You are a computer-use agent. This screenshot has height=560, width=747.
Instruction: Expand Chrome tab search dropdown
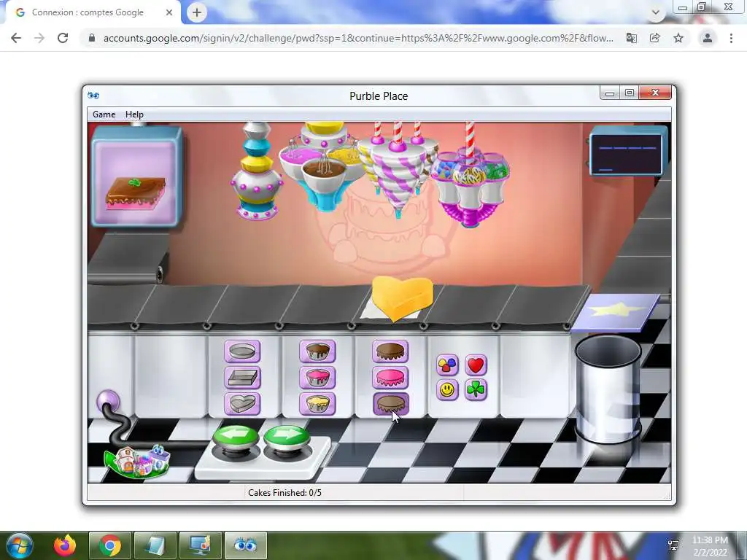tap(656, 12)
